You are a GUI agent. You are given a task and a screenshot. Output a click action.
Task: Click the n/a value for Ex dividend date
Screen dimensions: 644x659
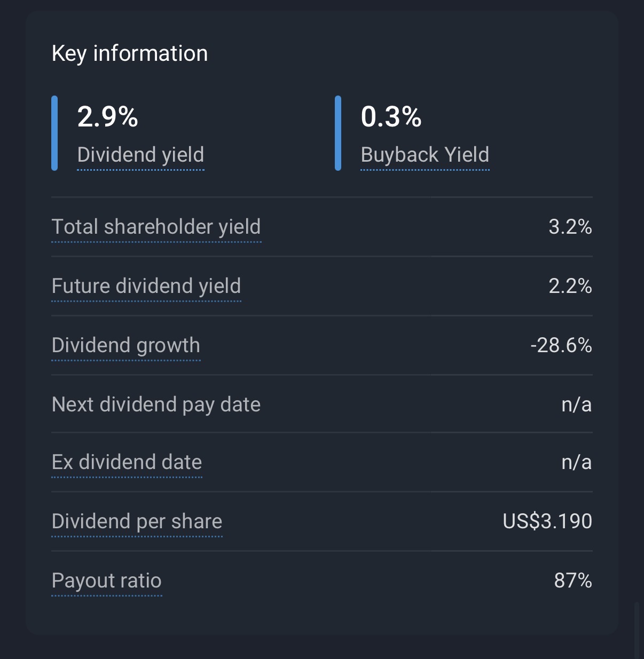pos(576,463)
